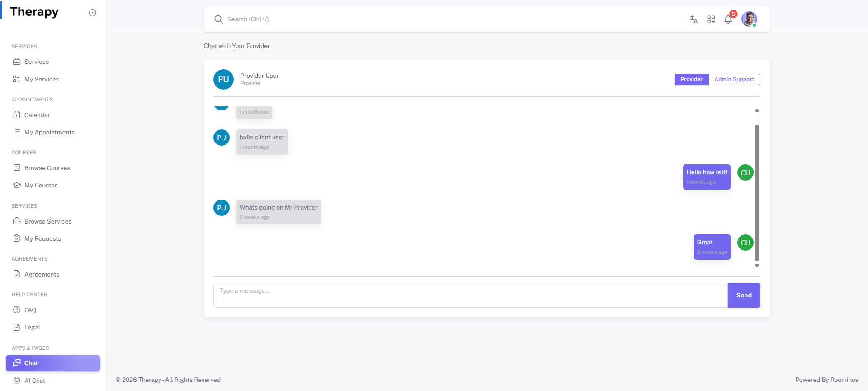Go to My Courses
868x391 pixels.
[x=53, y=185]
